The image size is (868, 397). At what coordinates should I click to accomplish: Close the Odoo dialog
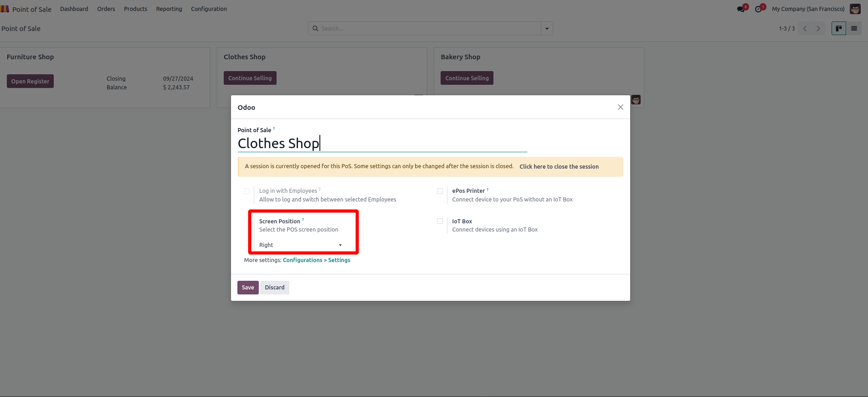(x=620, y=107)
